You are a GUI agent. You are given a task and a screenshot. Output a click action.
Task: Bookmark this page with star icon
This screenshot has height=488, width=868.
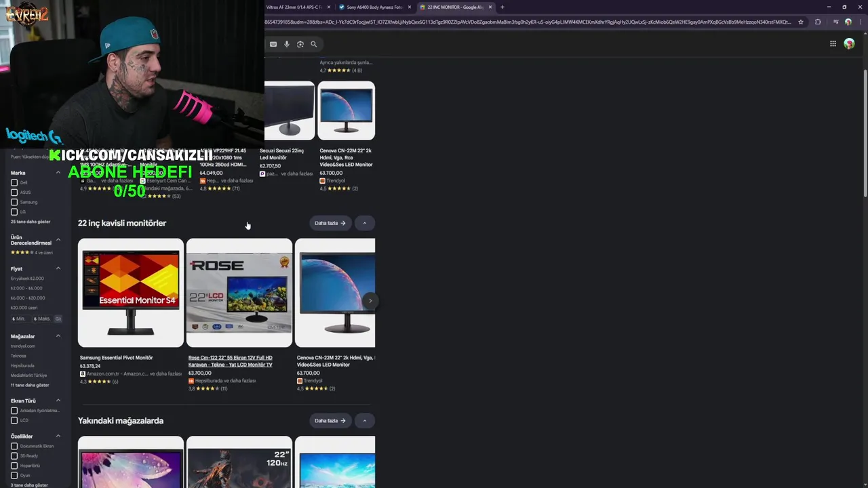801,22
